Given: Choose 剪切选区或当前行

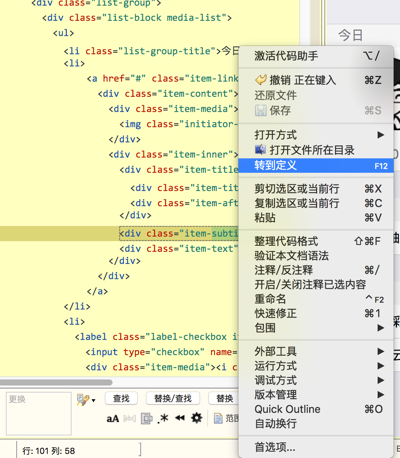Looking at the screenshot, I should pyautogui.click(x=316, y=189).
